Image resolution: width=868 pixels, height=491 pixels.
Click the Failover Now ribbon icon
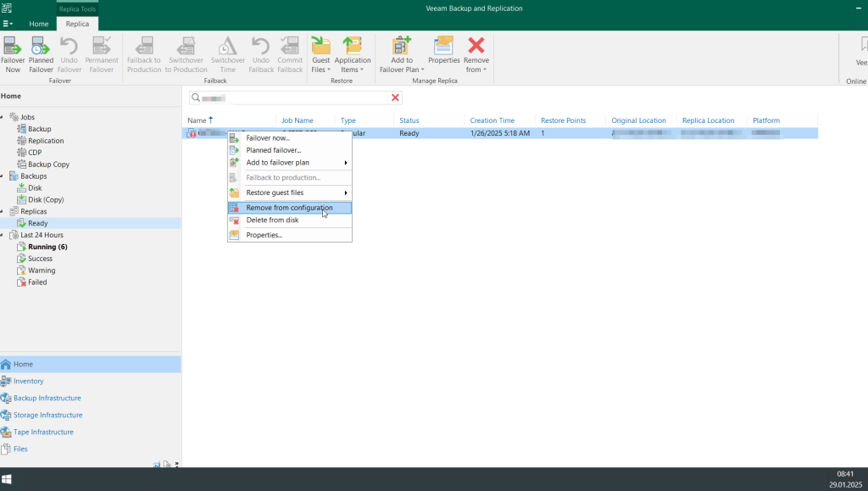click(x=13, y=47)
